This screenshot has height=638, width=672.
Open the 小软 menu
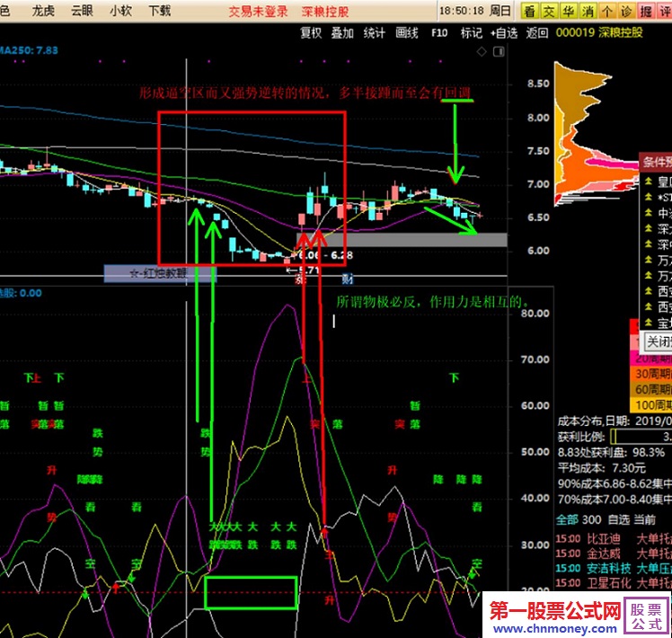(120, 10)
